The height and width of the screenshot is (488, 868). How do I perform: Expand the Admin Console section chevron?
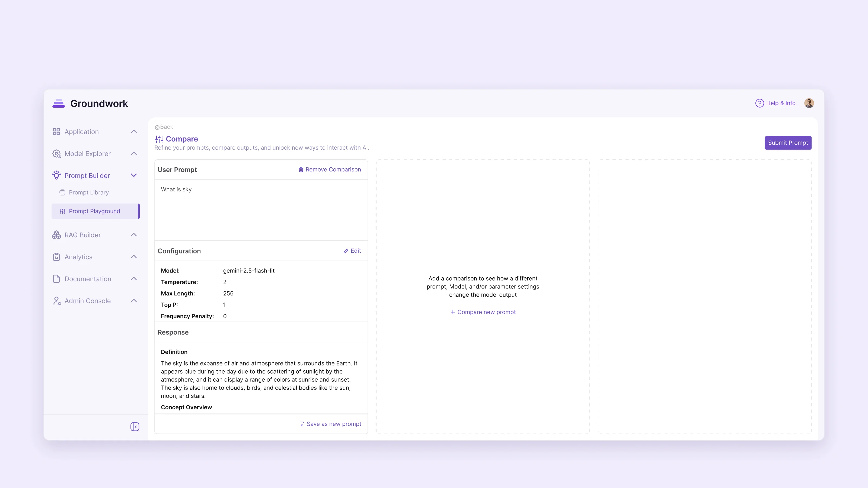(x=134, y=300)
